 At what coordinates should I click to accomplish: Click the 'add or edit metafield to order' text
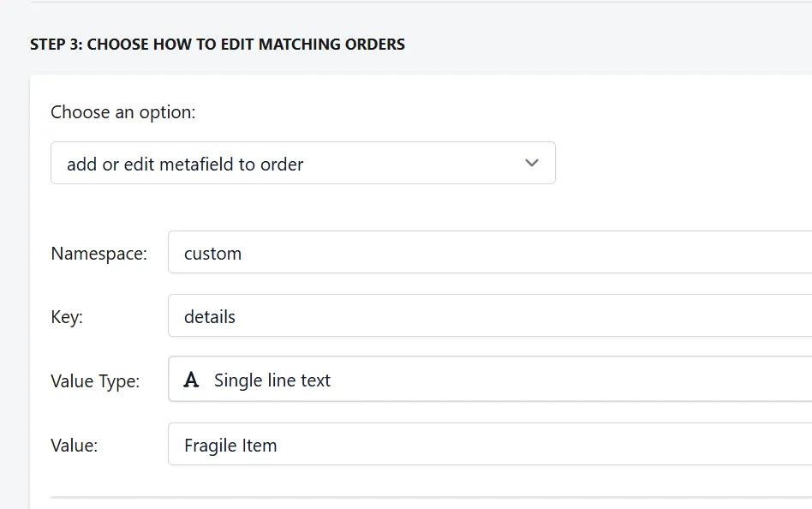(x=185, y=164)
